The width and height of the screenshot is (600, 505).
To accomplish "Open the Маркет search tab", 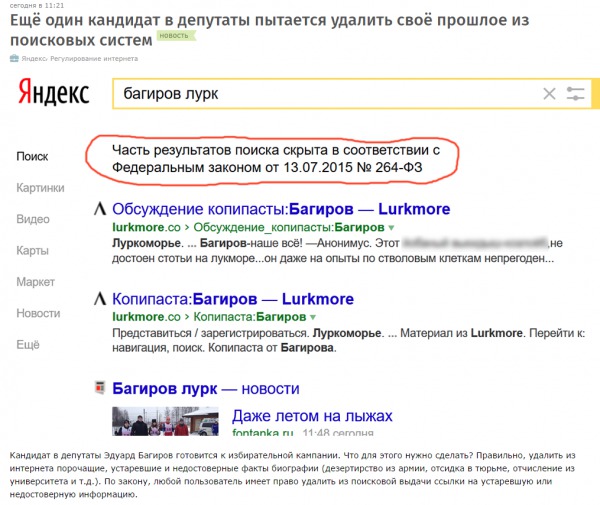I will [36, 282].
